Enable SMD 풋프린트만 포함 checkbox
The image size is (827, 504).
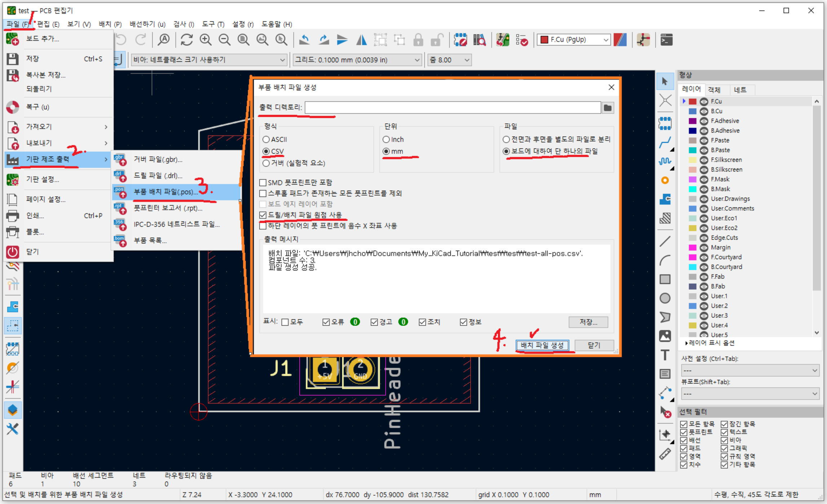[263, 182]
